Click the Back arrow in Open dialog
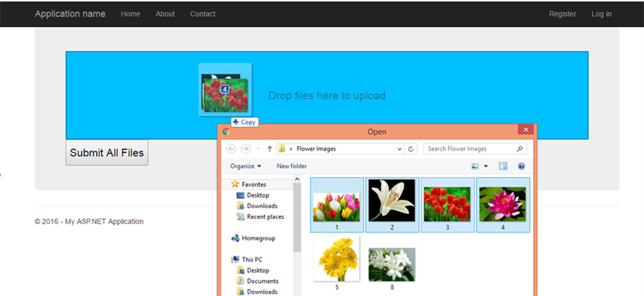This screenshot has height=296, width=644. click(x=231, y=149)
